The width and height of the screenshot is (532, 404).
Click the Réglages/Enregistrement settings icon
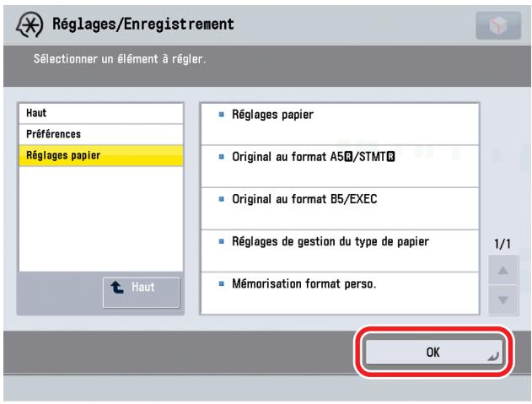click(x=30, y=25)
